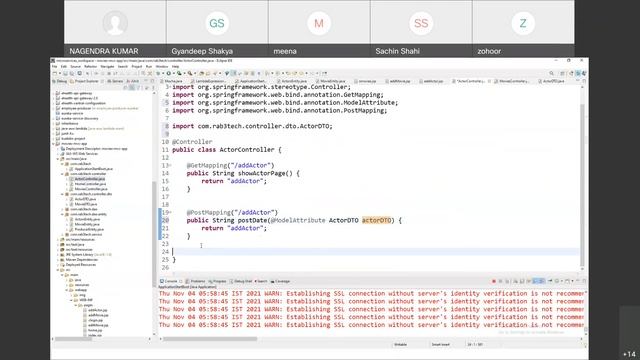
Task: Toggle the highlighted Scroll Lock icon in Console toolbar
Action: pos(536,281)
